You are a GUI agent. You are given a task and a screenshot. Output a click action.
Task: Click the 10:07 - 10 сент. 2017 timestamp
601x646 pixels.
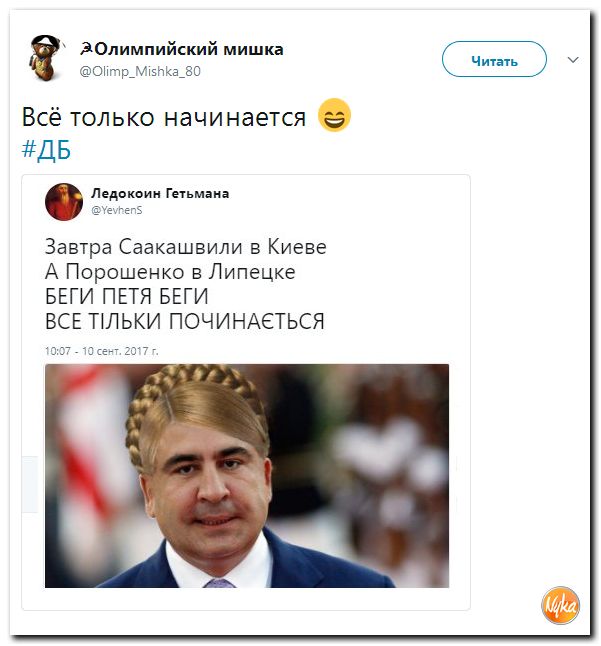101,351
